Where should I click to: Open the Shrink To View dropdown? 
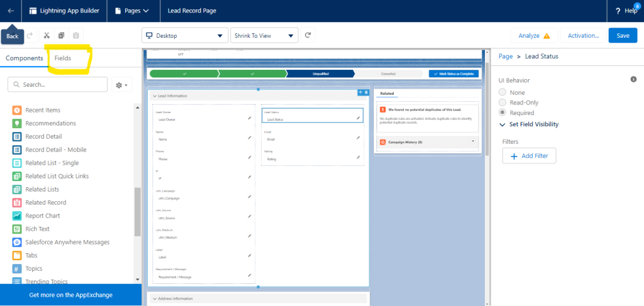coord(264,36)
